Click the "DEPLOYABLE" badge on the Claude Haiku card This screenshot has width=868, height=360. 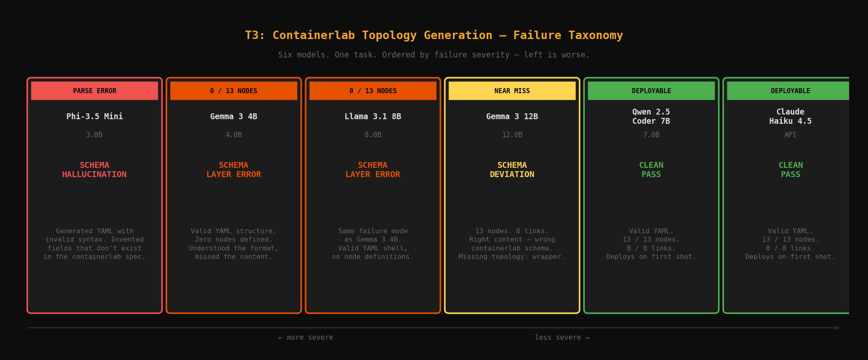pos(788,91)
